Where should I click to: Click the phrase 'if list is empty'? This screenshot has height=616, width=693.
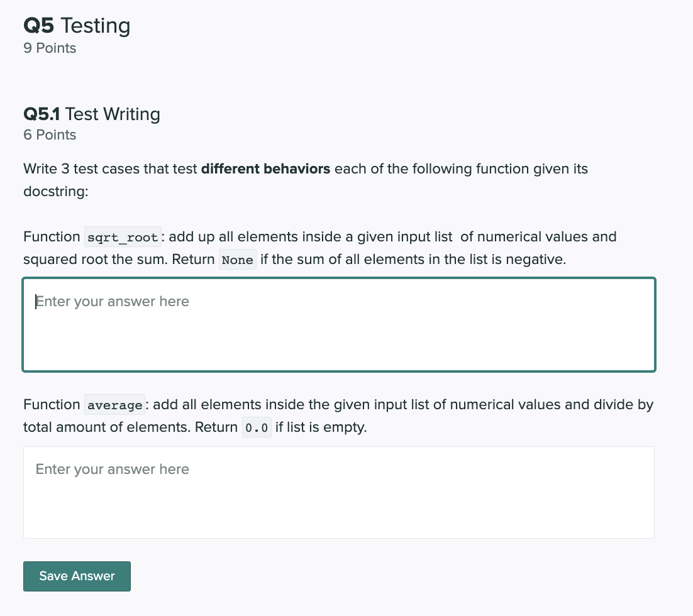pyautogui.click(x=321, y=427)
